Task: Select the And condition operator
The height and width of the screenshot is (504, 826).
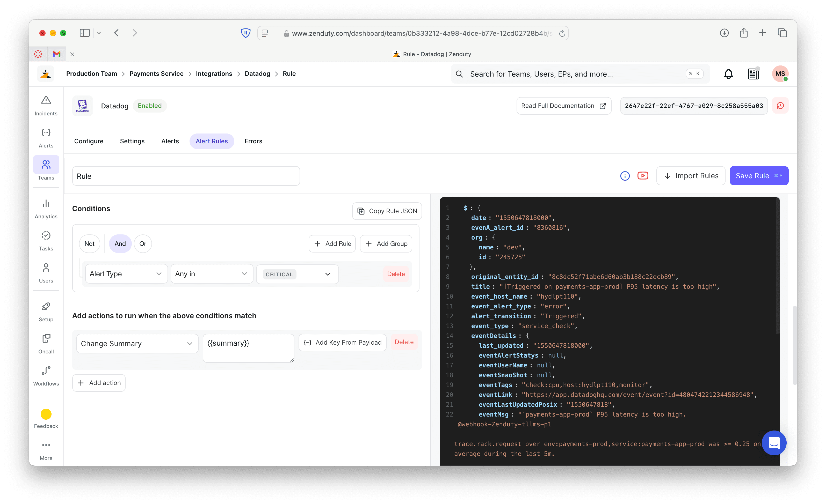Action: (x=120, y=243)
